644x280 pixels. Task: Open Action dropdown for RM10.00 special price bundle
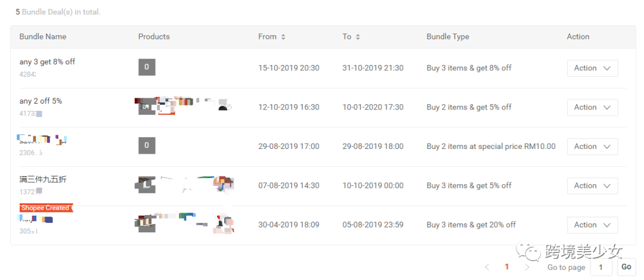click(592, 147)
